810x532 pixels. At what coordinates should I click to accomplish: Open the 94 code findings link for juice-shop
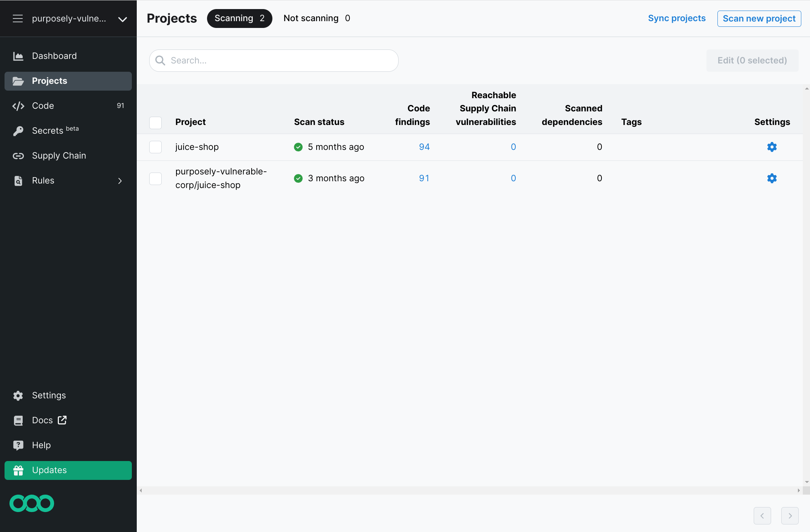pos(424,147)
